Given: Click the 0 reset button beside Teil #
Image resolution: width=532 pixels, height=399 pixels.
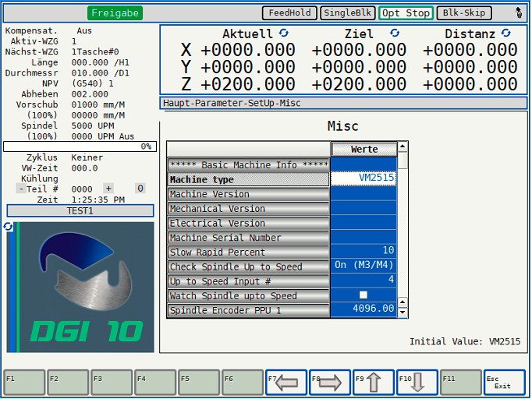Looking at the screenshot, I should tap(140, 189).
